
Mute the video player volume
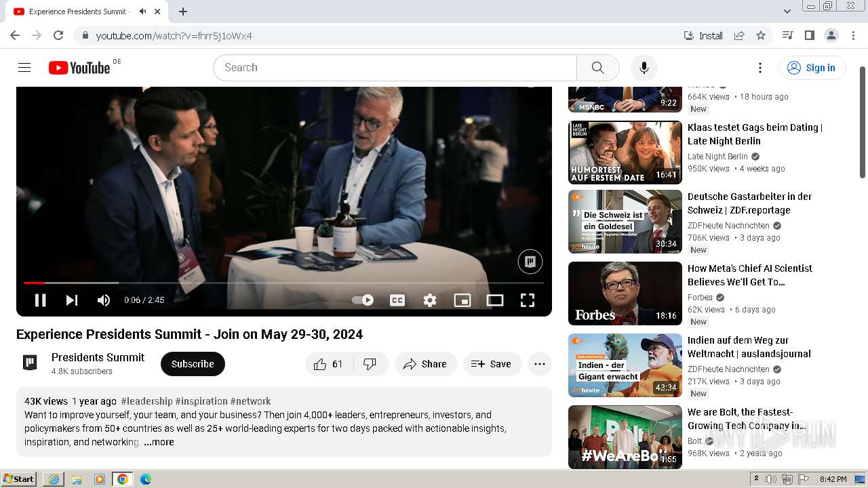pos(104,300)
